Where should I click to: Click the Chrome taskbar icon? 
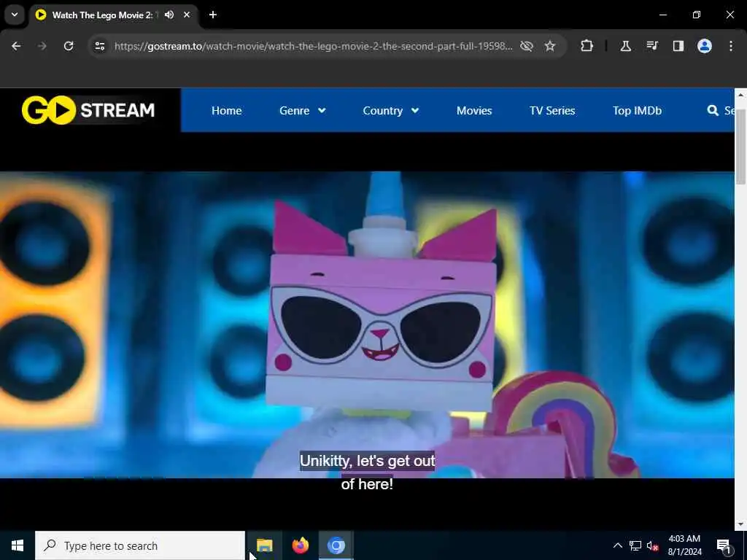click(336, 545)
